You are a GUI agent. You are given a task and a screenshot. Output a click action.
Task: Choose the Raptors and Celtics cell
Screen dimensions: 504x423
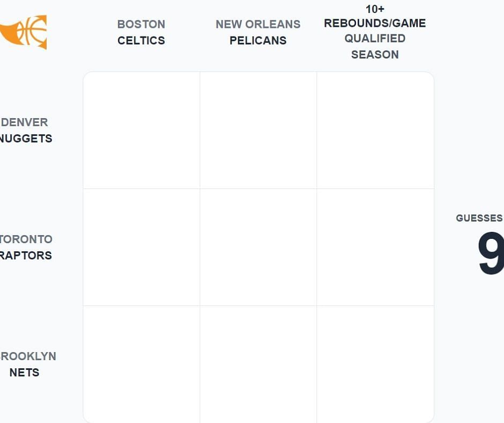coord(142,247)
